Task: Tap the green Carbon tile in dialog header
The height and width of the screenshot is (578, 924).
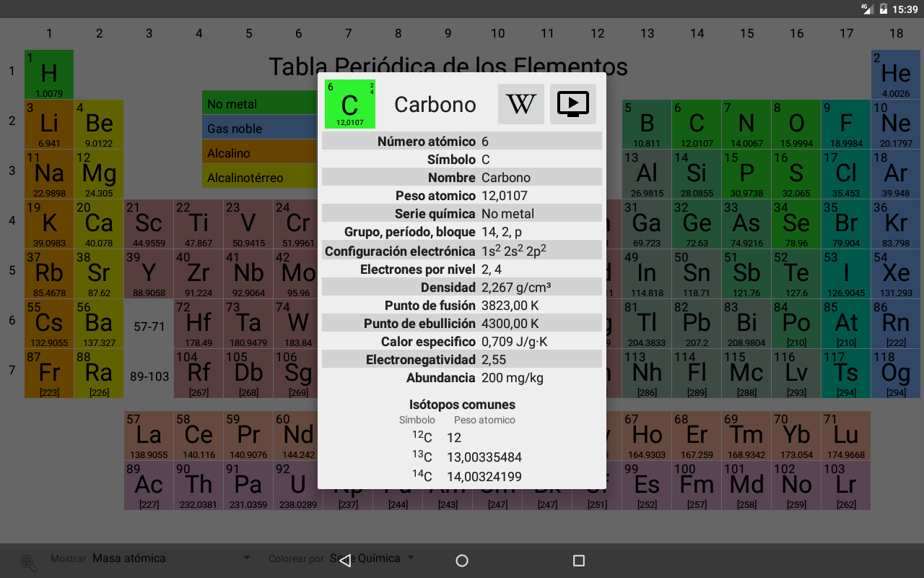Action: 350,104
